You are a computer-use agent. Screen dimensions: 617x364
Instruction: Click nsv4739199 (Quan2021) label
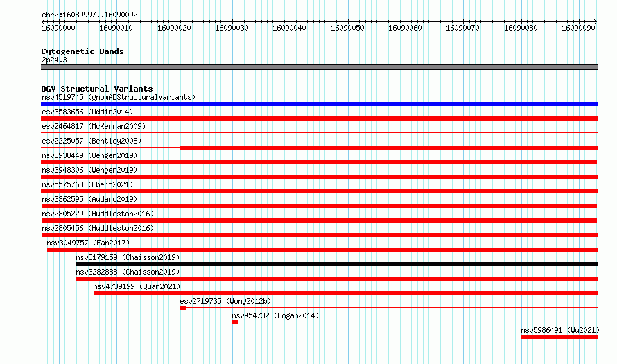137,286
